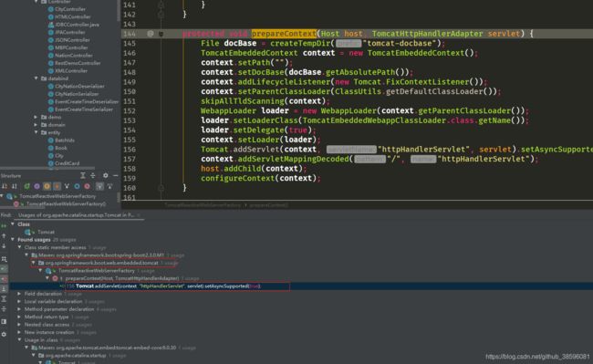Hide the Structure panel with minus icon
593x364 pixels.
coord(115,176)
